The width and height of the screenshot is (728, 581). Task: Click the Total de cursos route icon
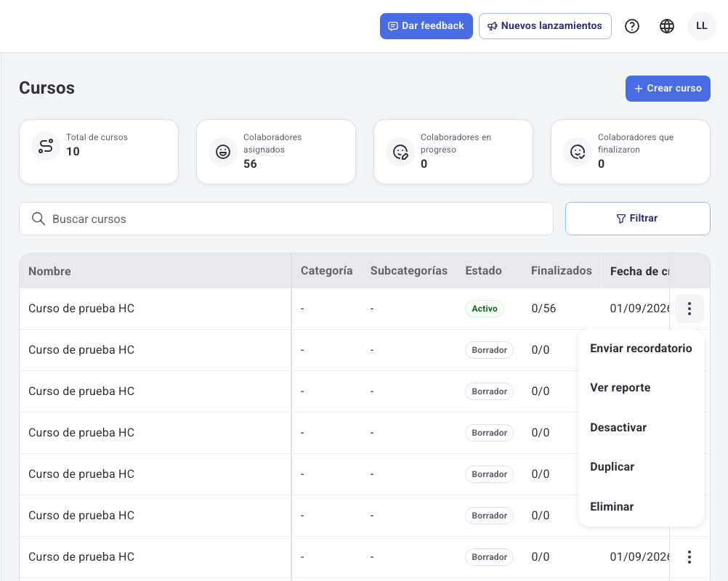pos(46,146)
